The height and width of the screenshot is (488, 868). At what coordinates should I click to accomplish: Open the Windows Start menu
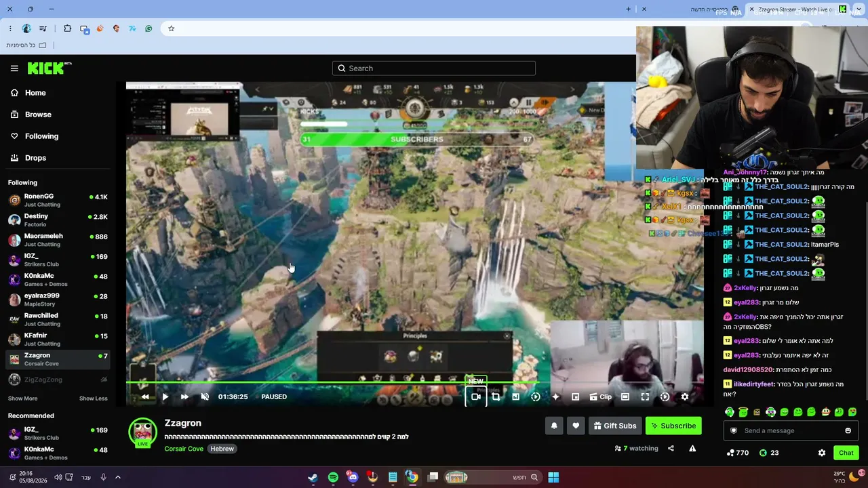(x=553, y=477)
